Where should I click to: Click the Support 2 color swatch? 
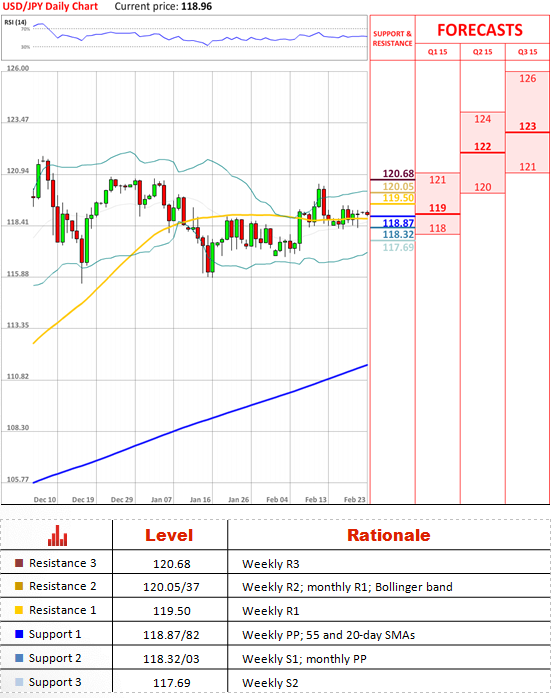pos(19,658)
